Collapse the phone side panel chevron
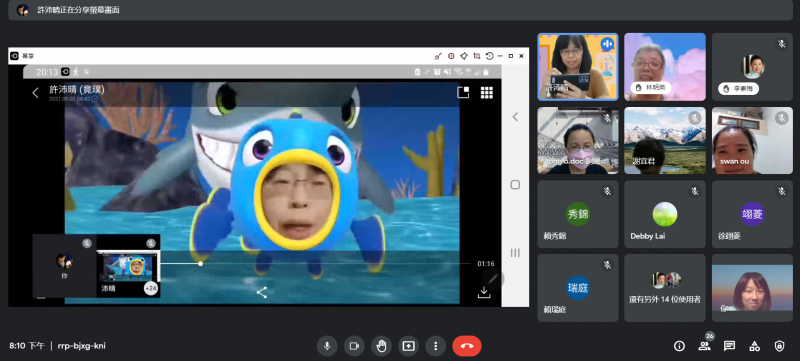Screen dimensions: 800x361 tap(515, 117)
